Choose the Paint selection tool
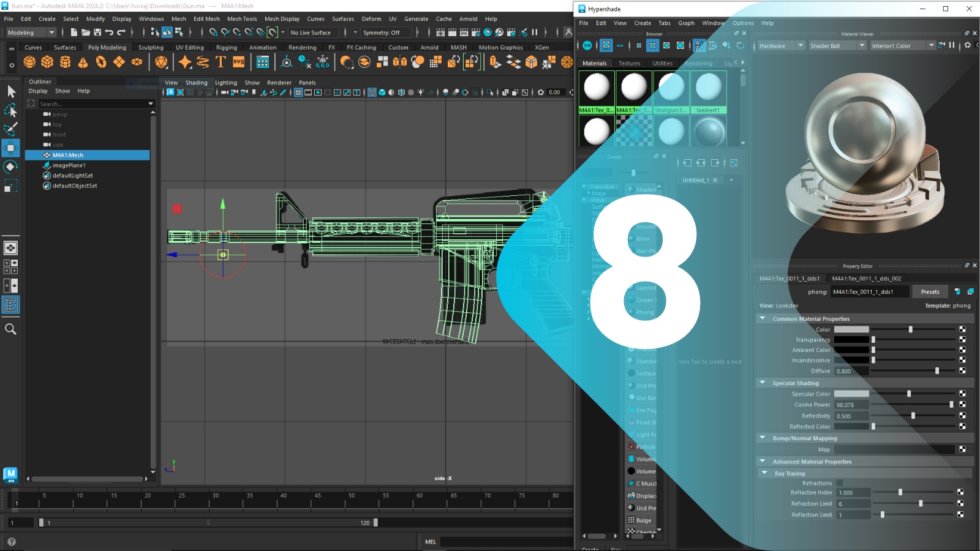 (x=10, y=129)
